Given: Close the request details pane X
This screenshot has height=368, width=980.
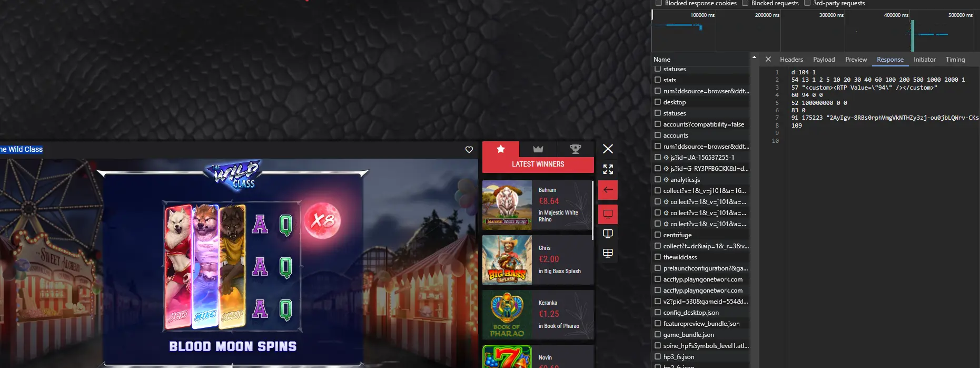Looking at the screenshot, I should [768, 59].
